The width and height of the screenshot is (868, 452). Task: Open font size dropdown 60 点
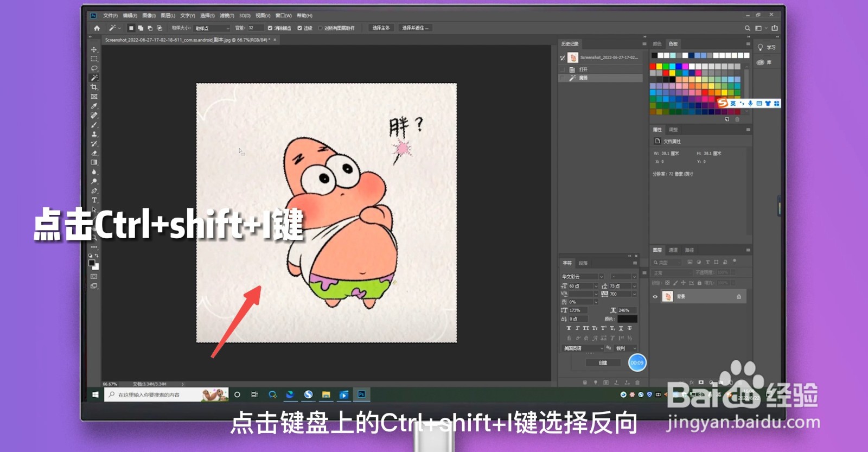(583, 286)
